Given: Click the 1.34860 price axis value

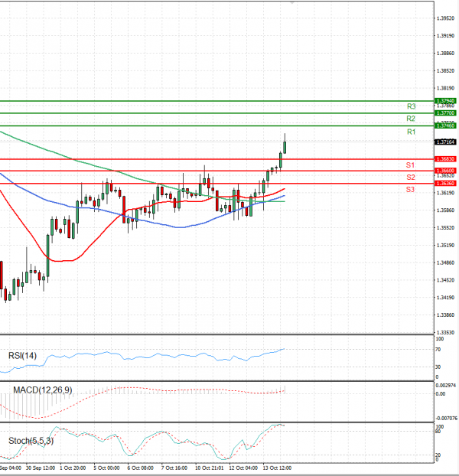Looking at the screenshot, I should click(x=445, y=262).
